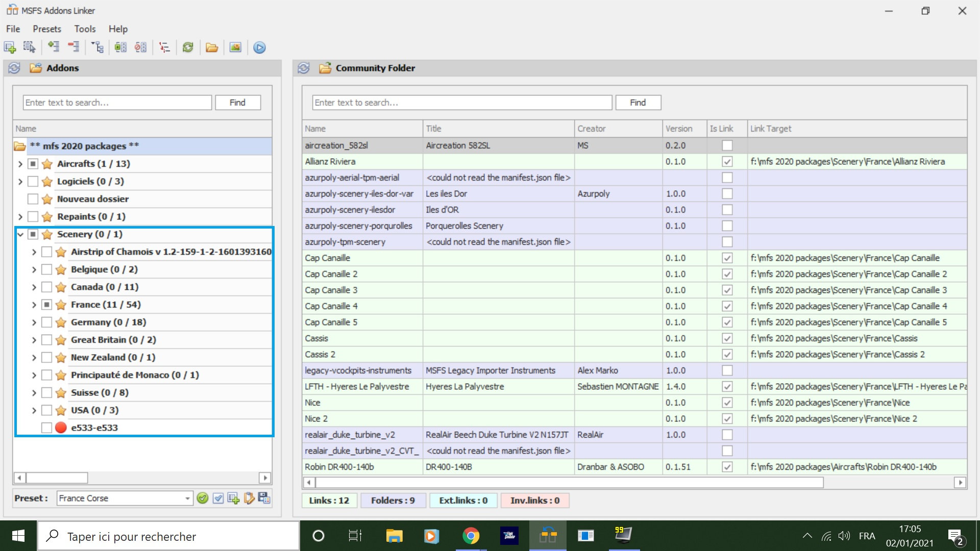Click the green plus expand-all toolbar icon
Viewport: 980px width, 551px height.
point(54,47)
